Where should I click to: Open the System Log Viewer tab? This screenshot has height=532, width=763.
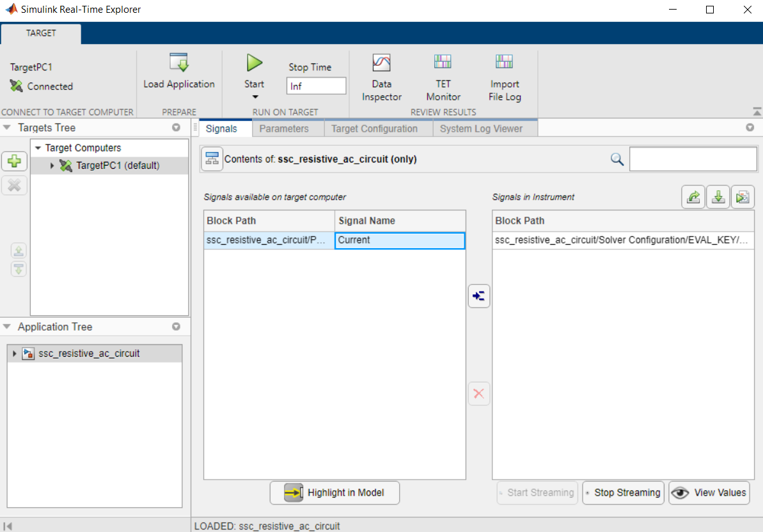(485, 128)
